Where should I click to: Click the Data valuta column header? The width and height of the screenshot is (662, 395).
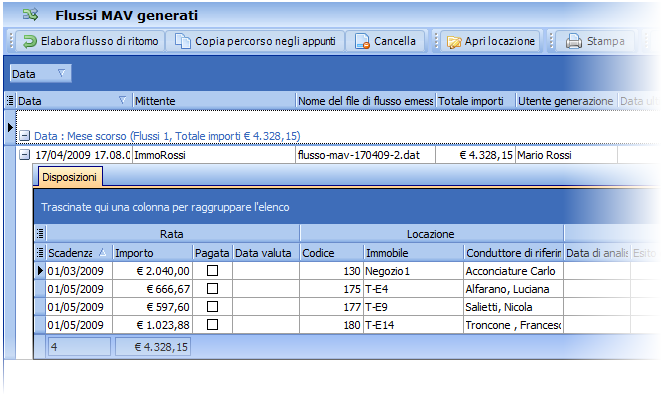266,252
